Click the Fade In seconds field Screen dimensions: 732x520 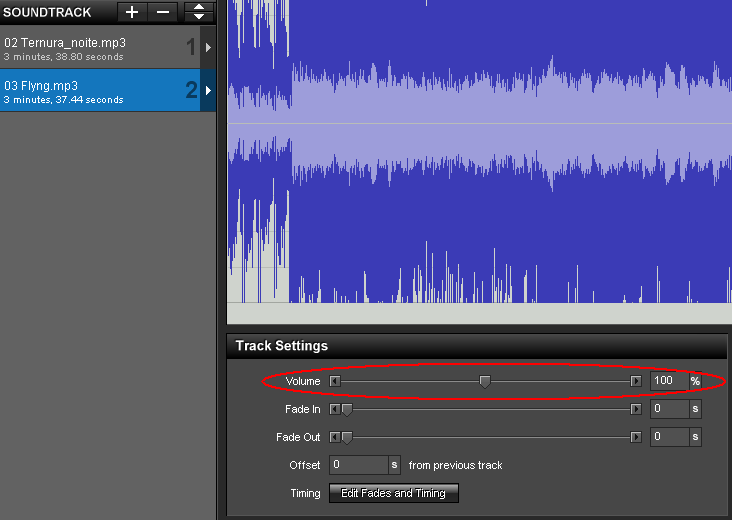[667, 409]
